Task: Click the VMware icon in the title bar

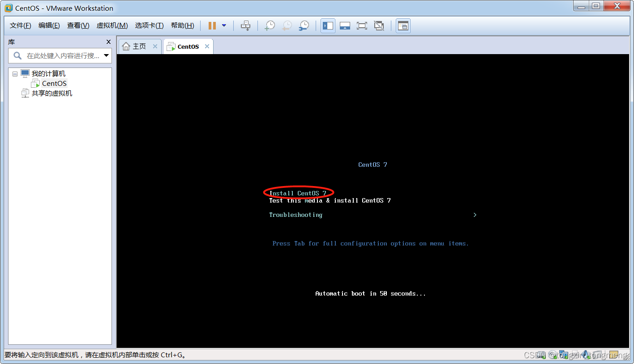Action: point(9,8)
